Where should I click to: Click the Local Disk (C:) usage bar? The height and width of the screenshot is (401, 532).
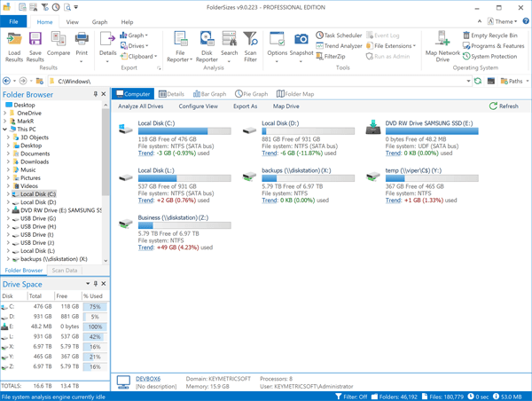tap(184, 131)
